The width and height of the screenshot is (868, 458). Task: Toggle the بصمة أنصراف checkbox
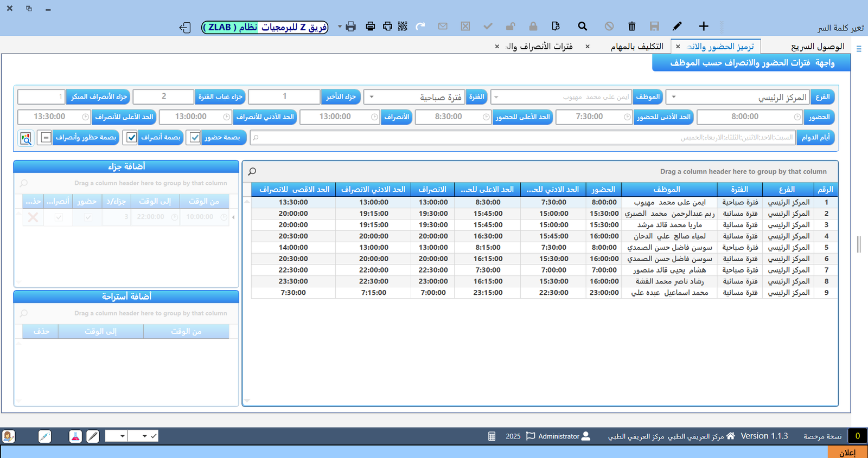point(131,138)
